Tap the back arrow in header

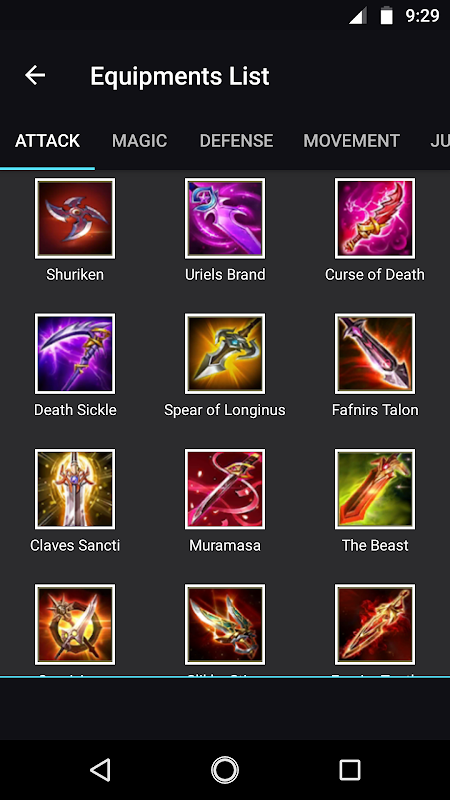pyautogui.click(x=35, y=76)
